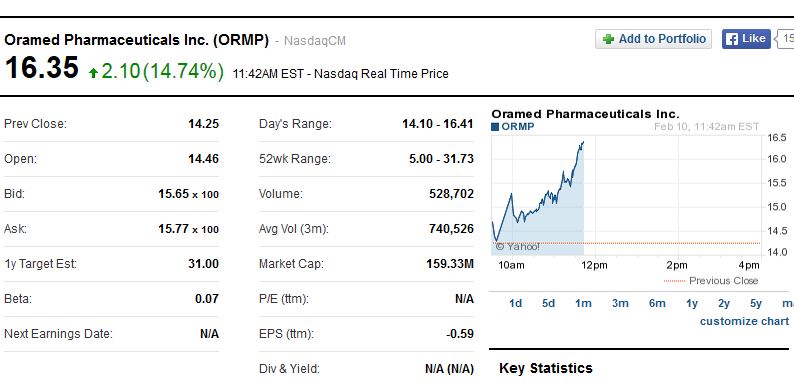Viewport: 794px width, 383px height.
Task: Click the blue ORMP legend square
Action: [x=495, y=127]
